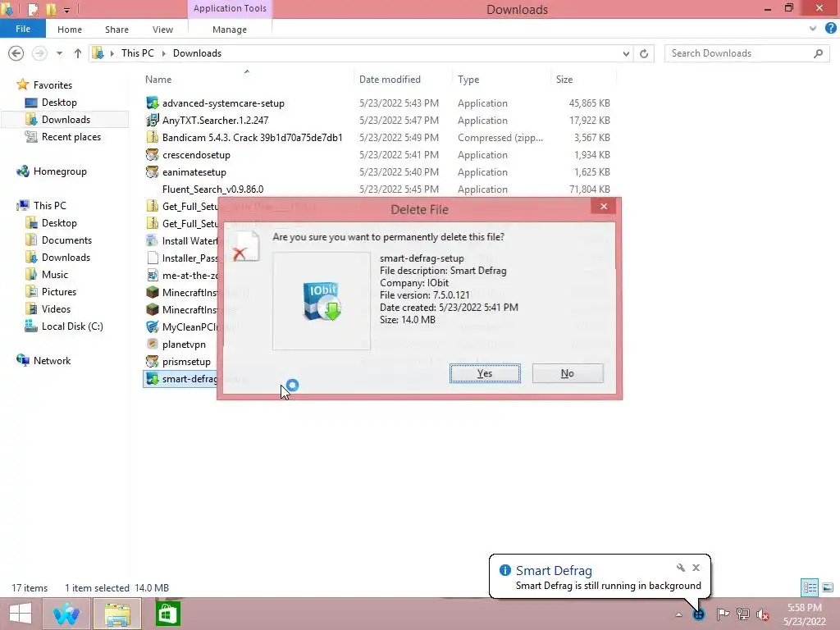The image size is (840, 630).
Task: Go up one folder level
Action: (x=78, y=53)
